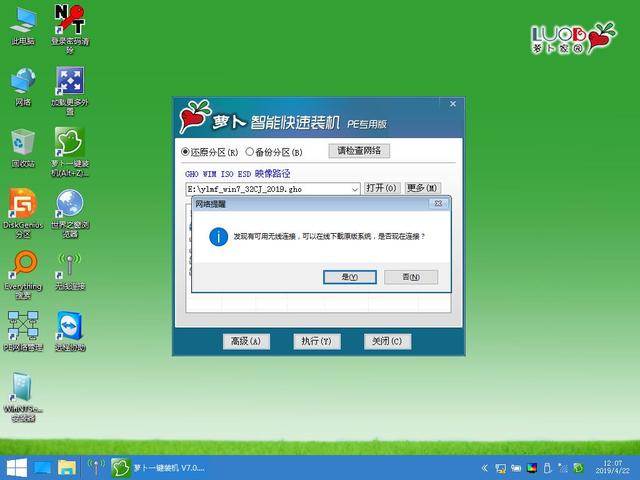Select 还原分区(R) radio button
Viewport: 640px width, 480px height.
pos(185,152)
